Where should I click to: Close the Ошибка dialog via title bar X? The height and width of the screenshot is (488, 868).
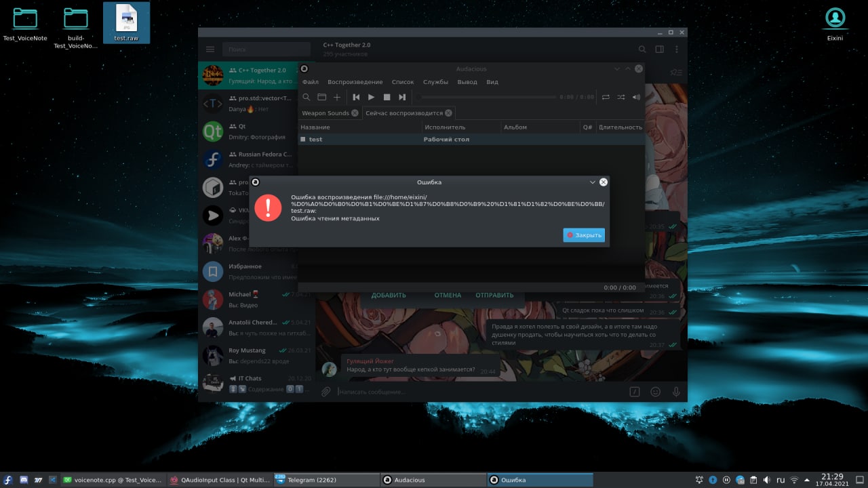click(604, 182)
